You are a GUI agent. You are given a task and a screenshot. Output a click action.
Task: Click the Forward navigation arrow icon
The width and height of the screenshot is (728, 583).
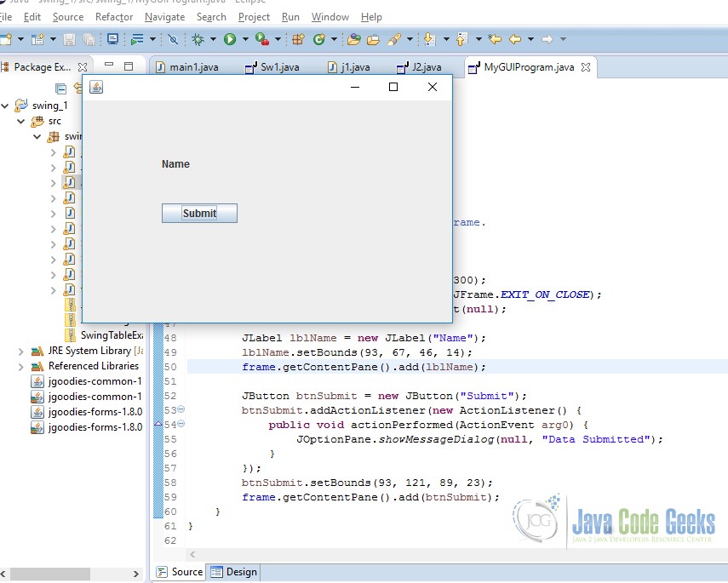point(546,39)
